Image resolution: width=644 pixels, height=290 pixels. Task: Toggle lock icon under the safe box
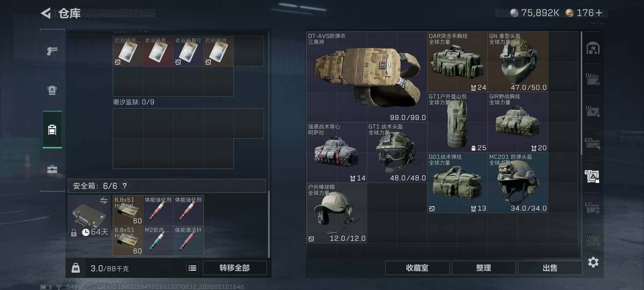click(x=74, y=233)
